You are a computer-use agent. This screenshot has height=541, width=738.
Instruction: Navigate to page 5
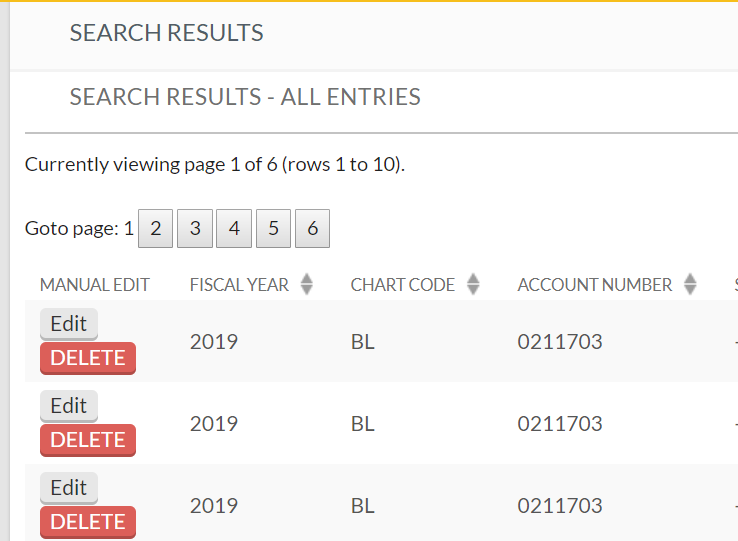tap(273, 229)
